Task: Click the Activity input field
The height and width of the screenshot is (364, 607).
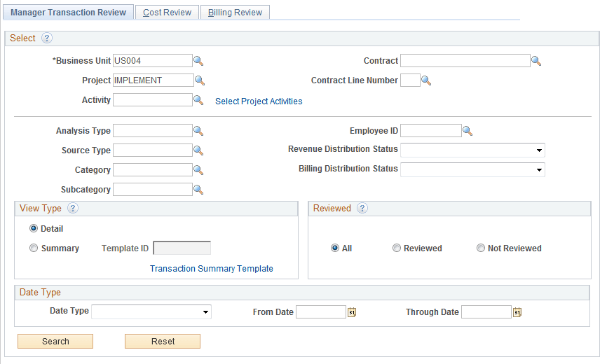Action: point(153,100)
